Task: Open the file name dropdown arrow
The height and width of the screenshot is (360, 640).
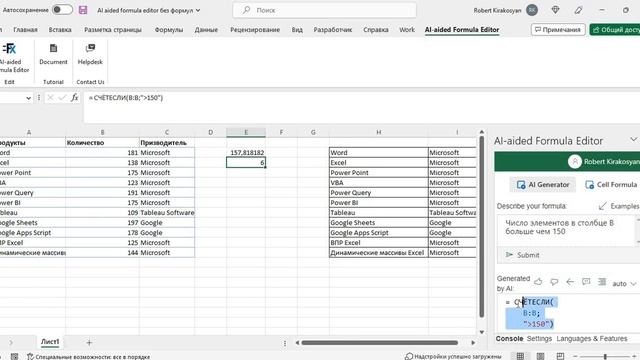Action: tap(198, 10)
